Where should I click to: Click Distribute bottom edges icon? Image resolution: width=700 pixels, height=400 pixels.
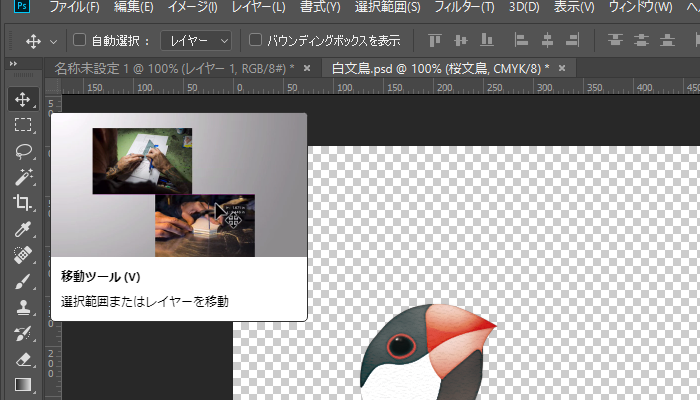(x=667, y=41)
